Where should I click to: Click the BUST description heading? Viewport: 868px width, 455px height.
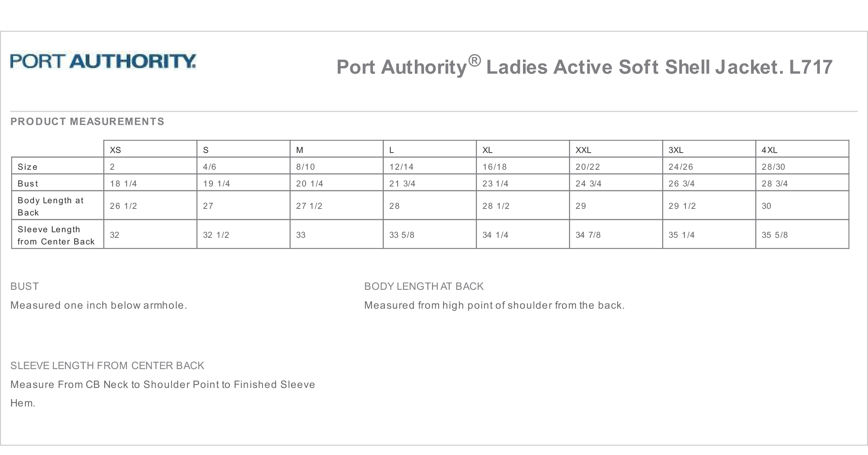pos(24,286)
